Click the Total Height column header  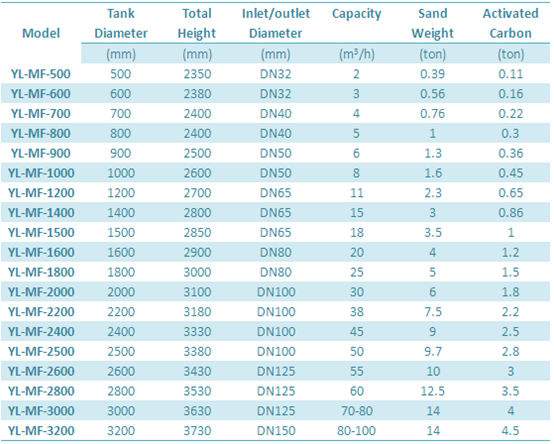click(x=197, y=23)
